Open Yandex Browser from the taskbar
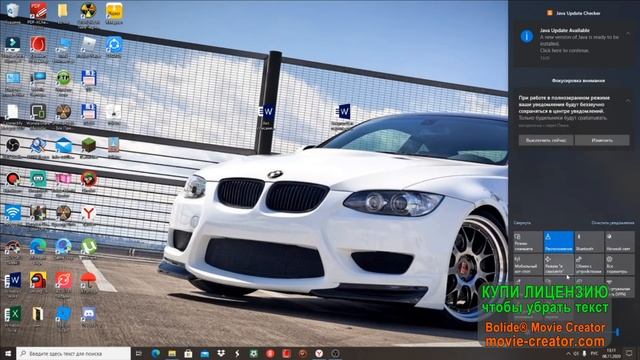Image resolution: width=640 pixels, height=360 pixels. [x=319, y=353]
